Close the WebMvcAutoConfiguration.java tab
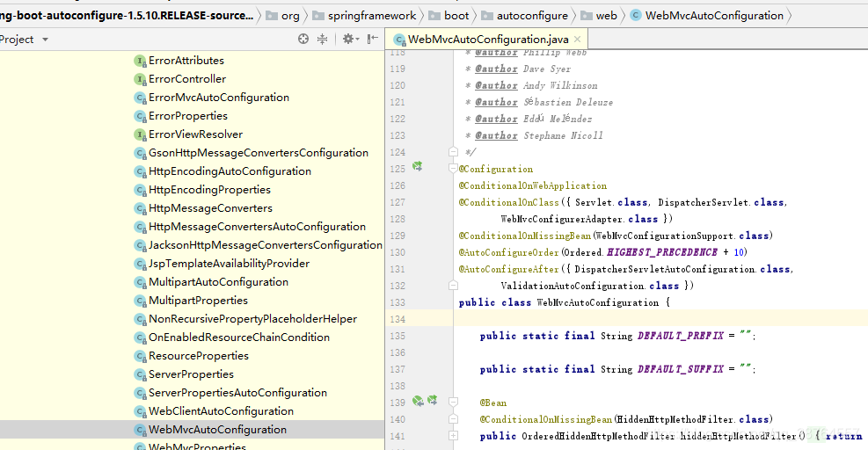This screenshot has height=450, width=868. tap(578, 39)
